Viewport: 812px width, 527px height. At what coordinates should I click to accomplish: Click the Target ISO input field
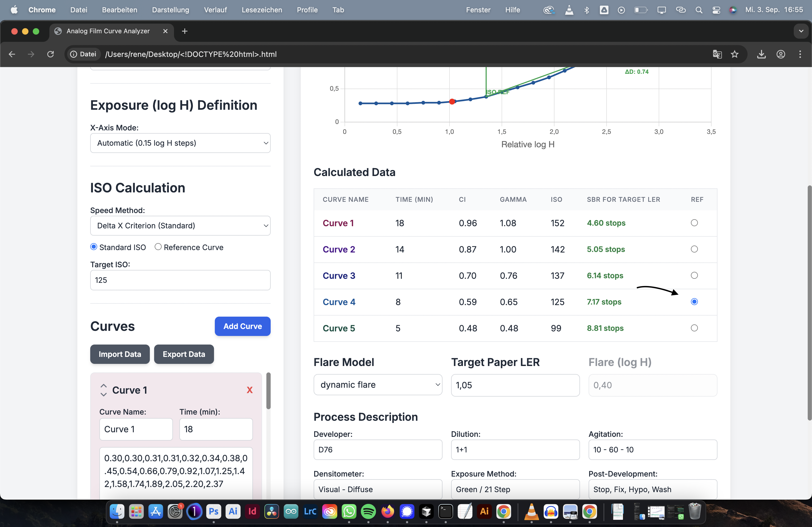180,280
